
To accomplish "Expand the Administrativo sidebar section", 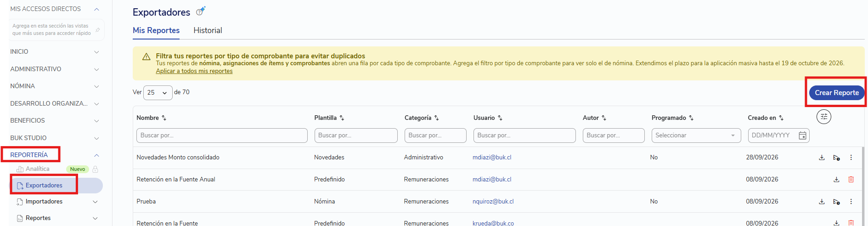I will point(96,69).
